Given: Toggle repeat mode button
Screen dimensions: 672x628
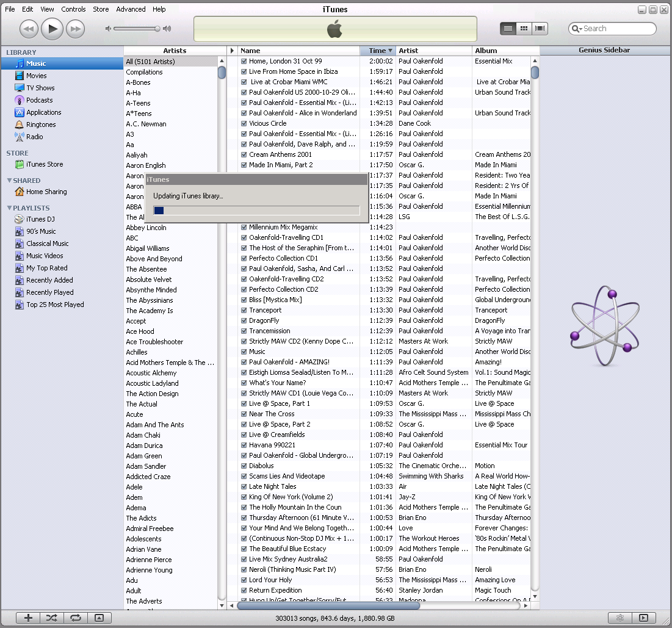Looking at the screenshot, I should [76, 618].
